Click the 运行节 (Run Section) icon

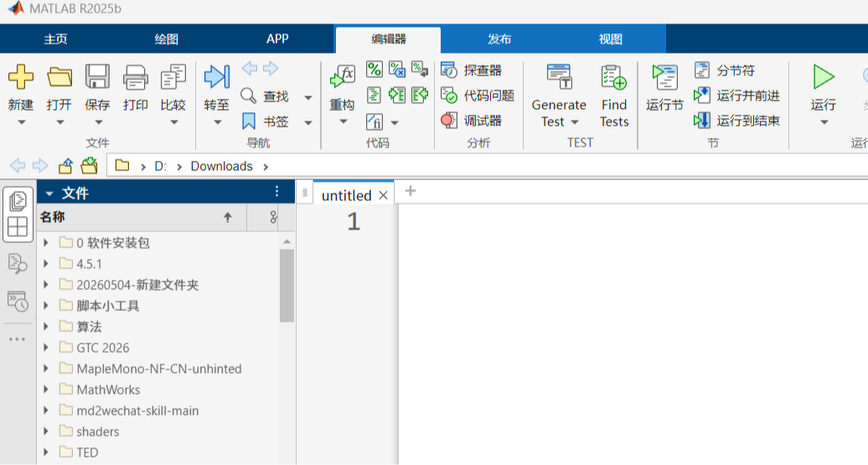[664, 77]
